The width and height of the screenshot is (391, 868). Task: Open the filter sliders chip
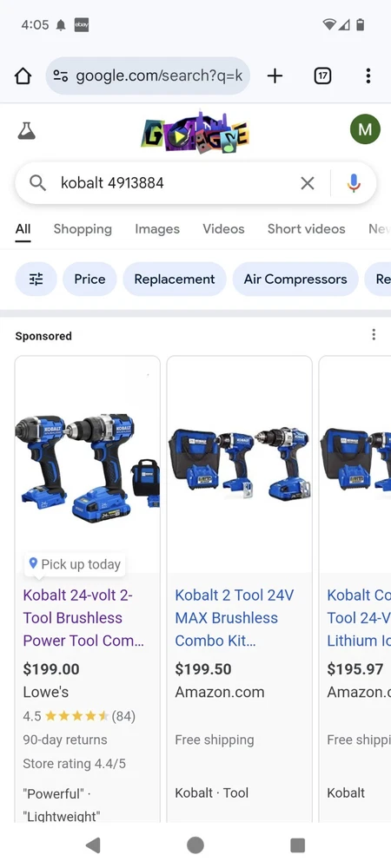pos(36,279)
